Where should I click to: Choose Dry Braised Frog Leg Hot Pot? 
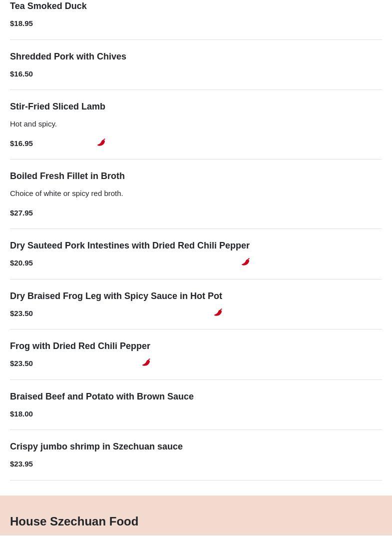pos(116,296)
